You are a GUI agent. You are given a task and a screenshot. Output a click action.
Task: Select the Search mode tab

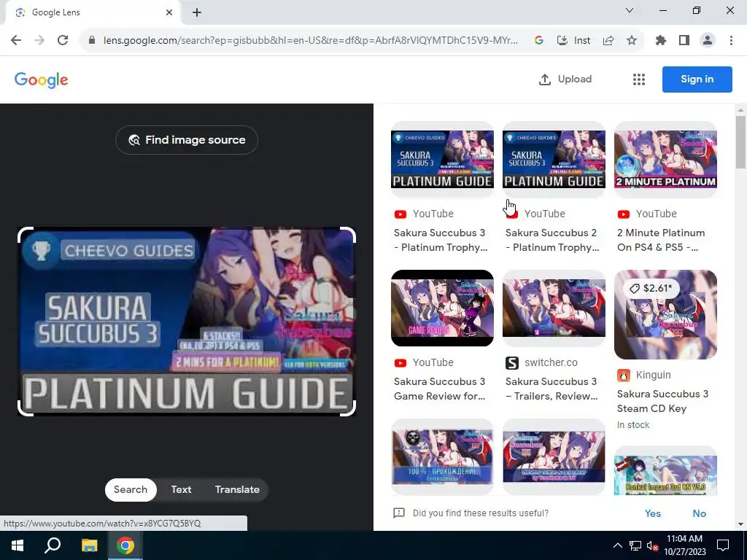[131, 489]
